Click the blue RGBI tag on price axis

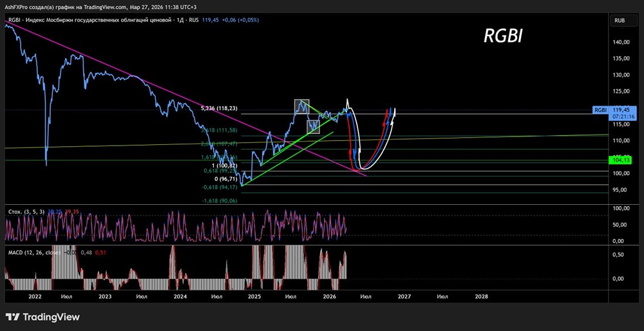(x=600, y=110)
